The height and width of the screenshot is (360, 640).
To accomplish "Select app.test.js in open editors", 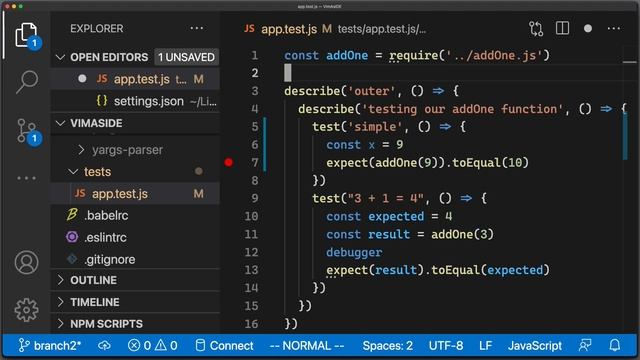I will (135, 79).
